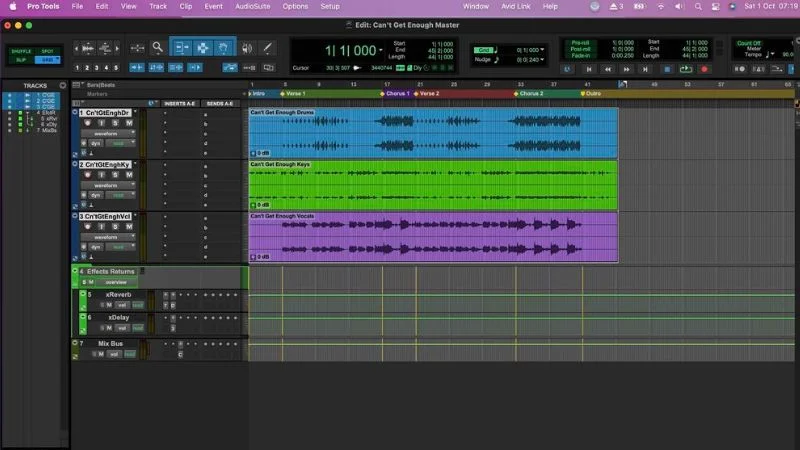Mute the xReverb track
800x450 pixels.
109,305
